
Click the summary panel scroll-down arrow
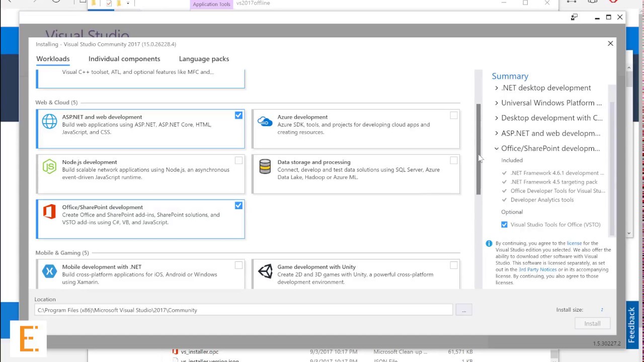[x=629, y=233]
